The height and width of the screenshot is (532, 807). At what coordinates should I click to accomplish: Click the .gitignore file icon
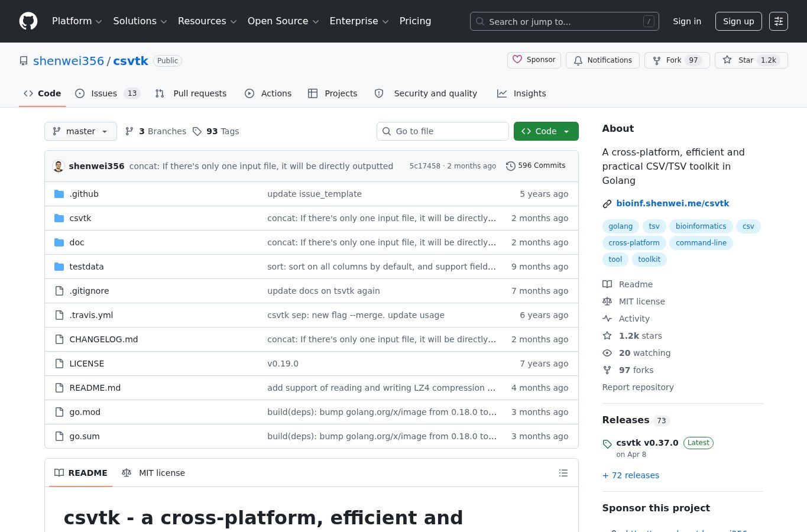(59, 291)
